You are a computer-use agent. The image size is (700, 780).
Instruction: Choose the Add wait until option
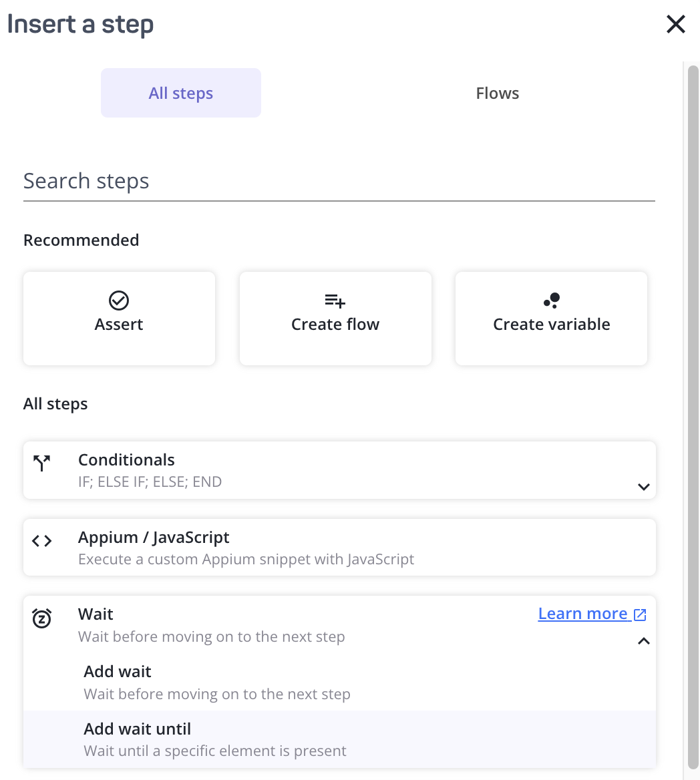pos(339,739)
